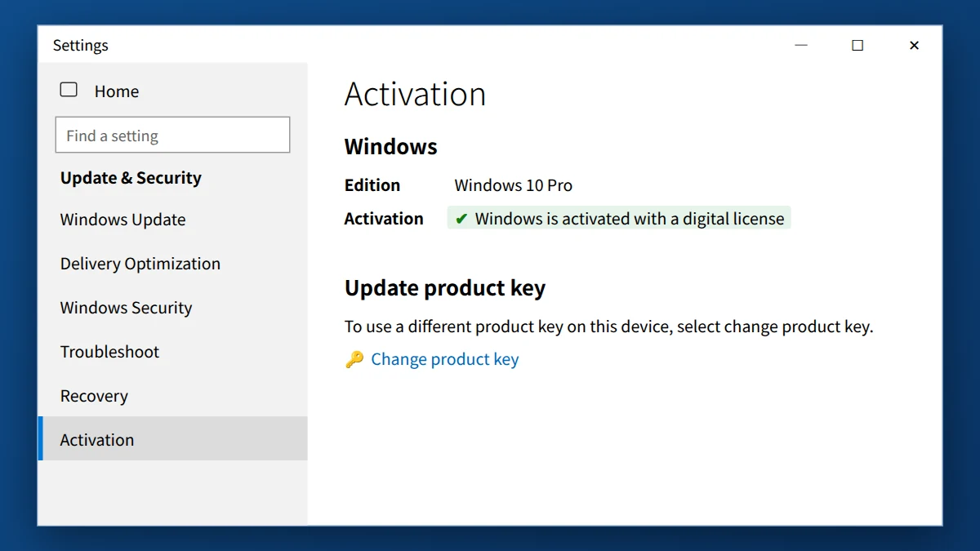
Task: Click the Windows section heading
Action: pyautogui.click(x=391, y=147)
